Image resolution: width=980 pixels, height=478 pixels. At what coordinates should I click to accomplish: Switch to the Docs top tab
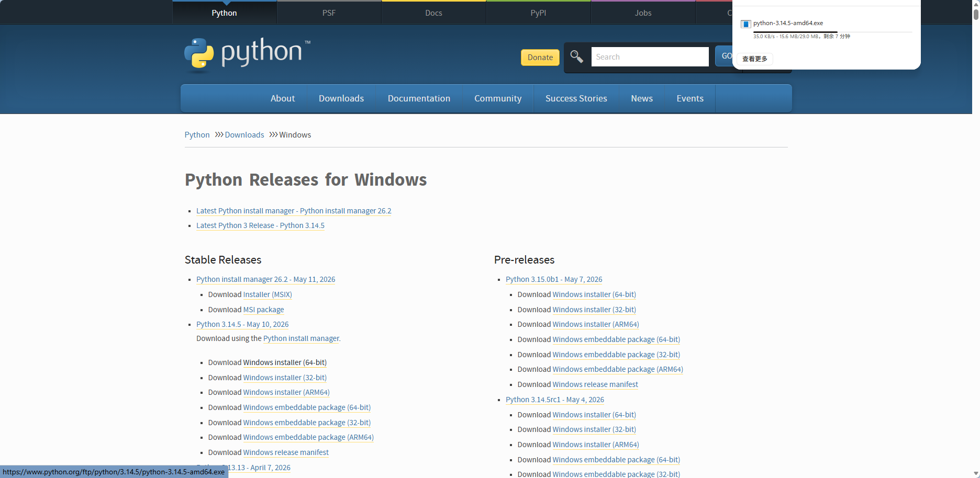point(433,13)
